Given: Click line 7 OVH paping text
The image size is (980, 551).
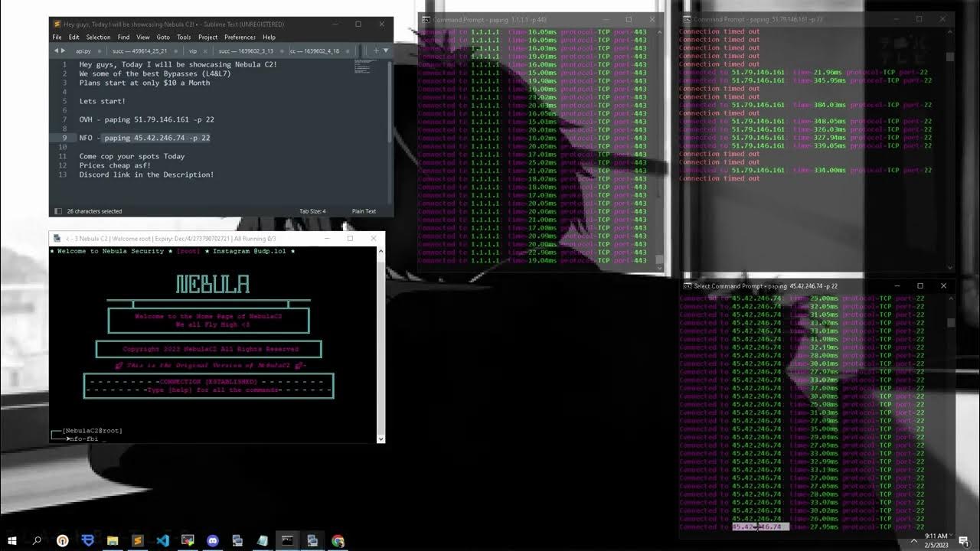Looking at the screenshot, I should coord(146,119).
